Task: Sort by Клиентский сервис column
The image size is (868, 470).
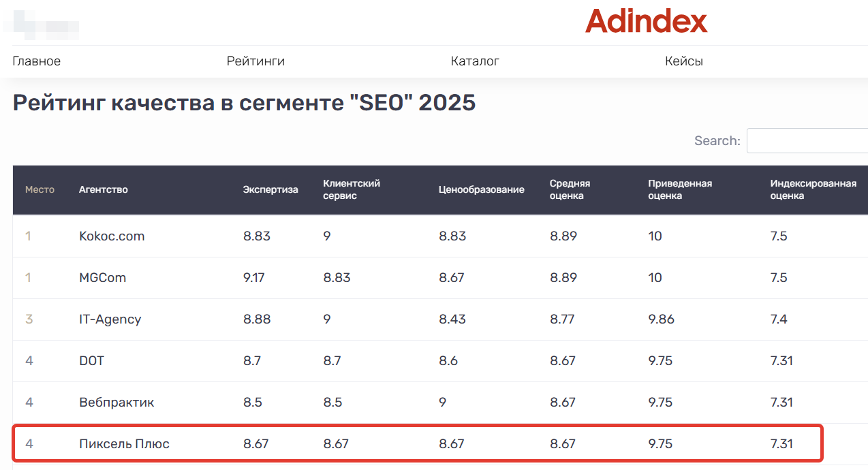Action: [352, 189]
